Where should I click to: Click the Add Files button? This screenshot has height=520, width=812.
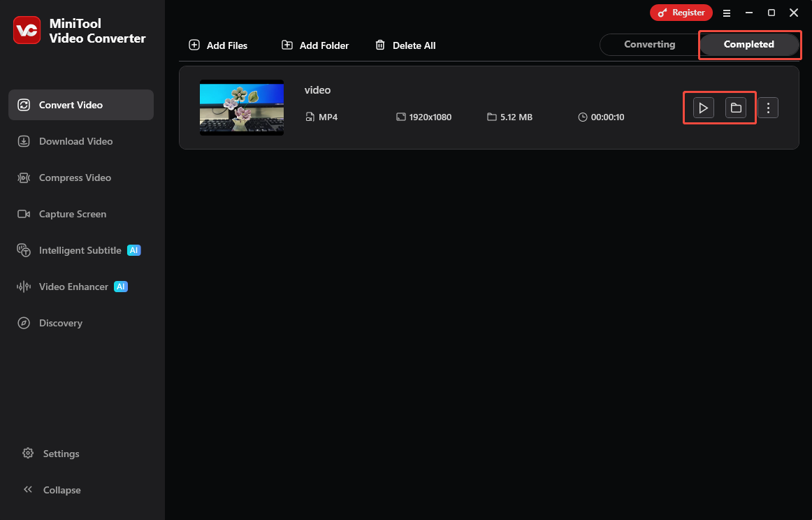pos(218,45)
